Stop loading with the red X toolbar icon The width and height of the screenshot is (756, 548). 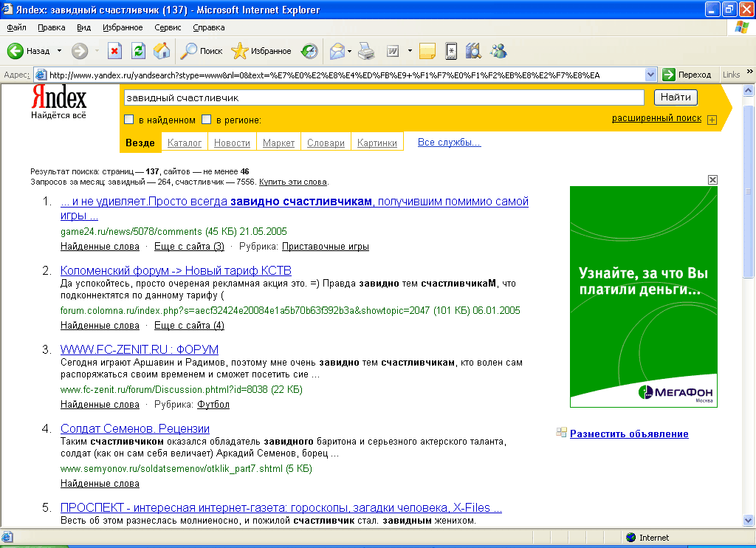pyautogui.click(x=114, y=51)
